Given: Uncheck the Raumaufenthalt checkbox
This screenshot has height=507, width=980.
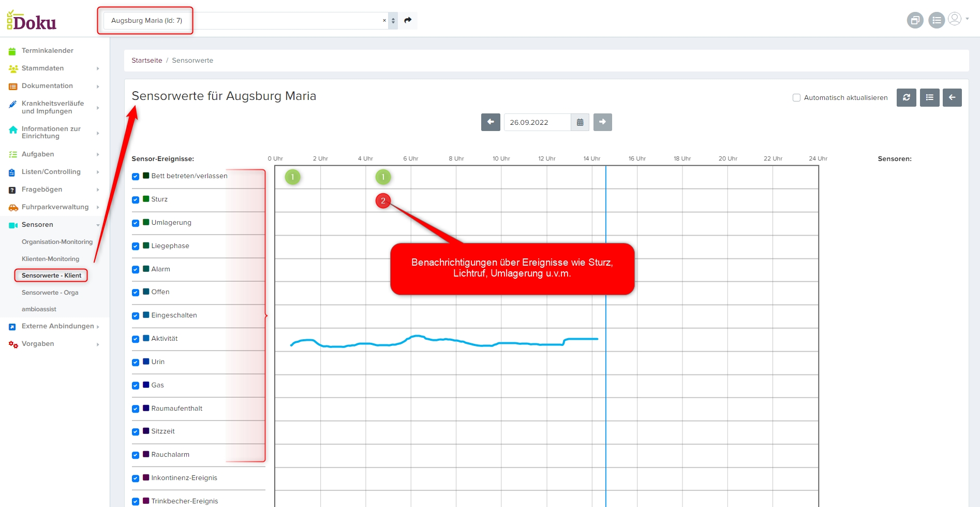Looking at the screenshot, I should point(136,409).
